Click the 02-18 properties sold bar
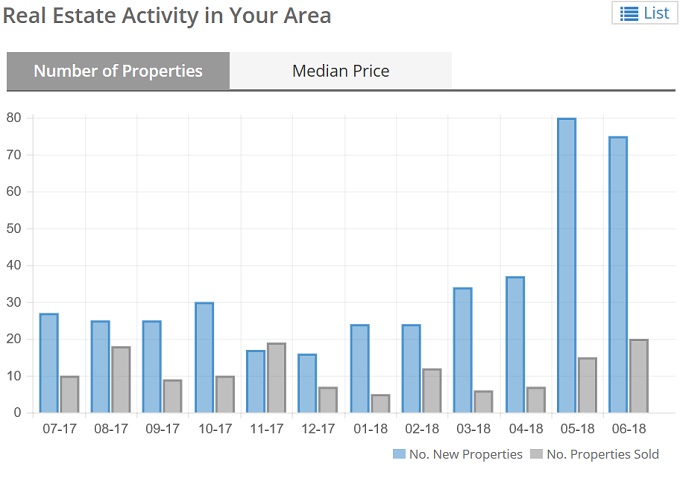Viewport: 680px width, 478px height. click(x=432, y=390)
